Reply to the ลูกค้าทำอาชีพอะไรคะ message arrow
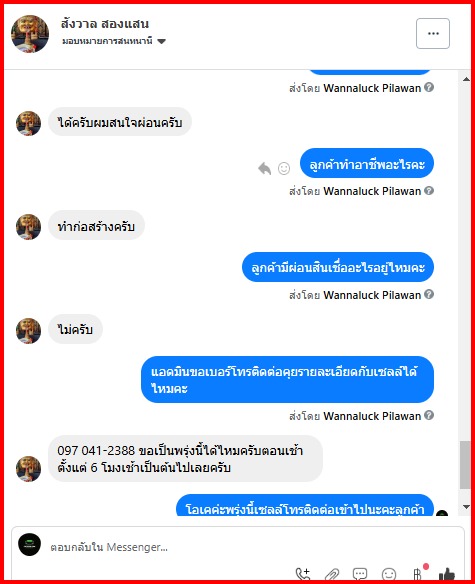 [265, 168]
